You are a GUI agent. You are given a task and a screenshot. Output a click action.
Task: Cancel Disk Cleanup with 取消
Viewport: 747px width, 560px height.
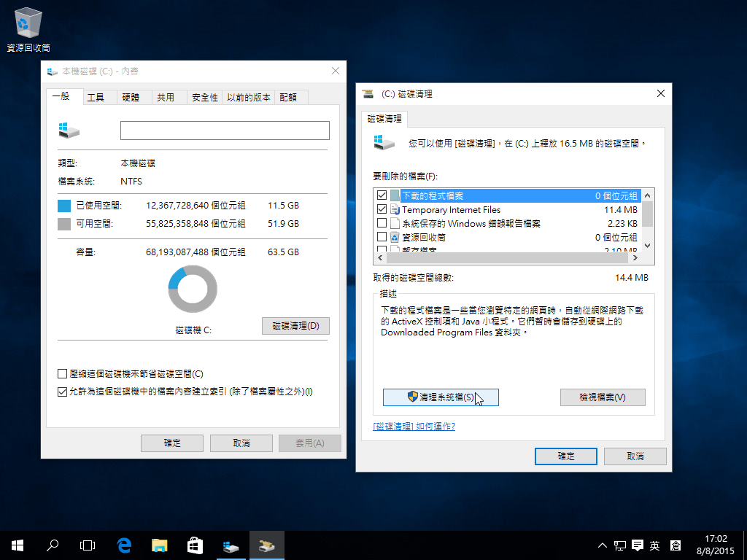(x=635, y=456)
